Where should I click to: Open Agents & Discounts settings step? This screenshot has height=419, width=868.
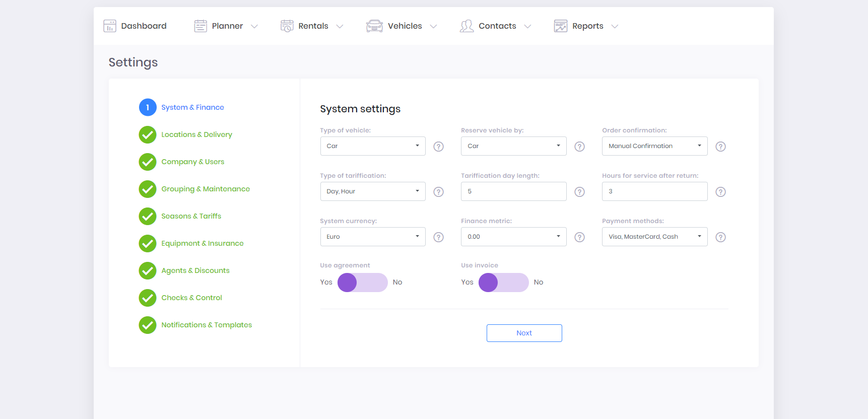tap(195, 270)
